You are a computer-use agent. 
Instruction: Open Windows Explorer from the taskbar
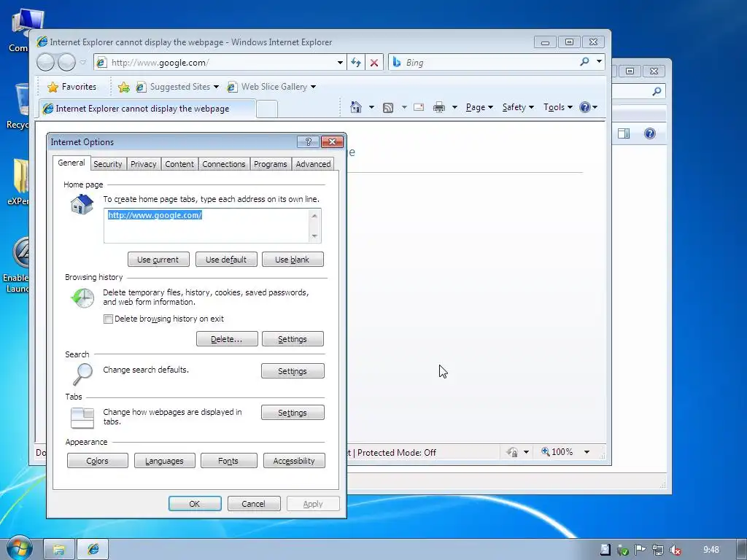(x=58, y=550)
